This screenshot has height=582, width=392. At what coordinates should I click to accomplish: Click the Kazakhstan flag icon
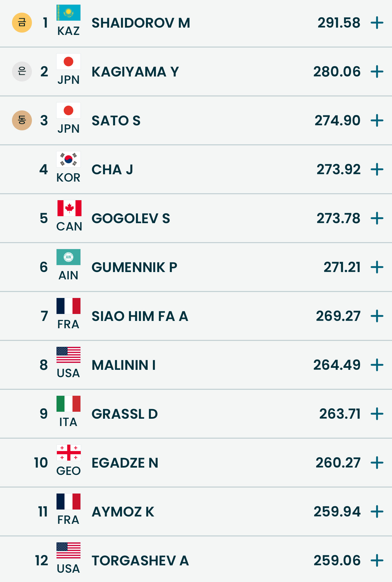[x=68, y=13]
